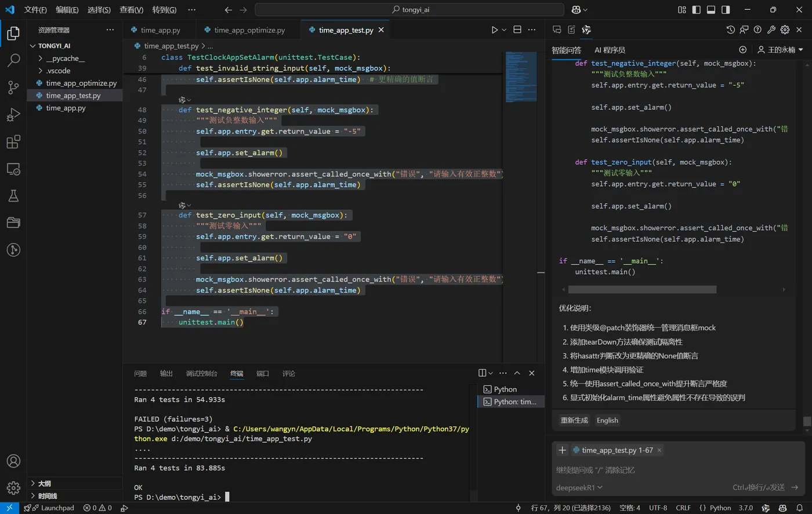Expand the 大纲 outline section
Screen dimensions: 812x514
click(44, 483)
